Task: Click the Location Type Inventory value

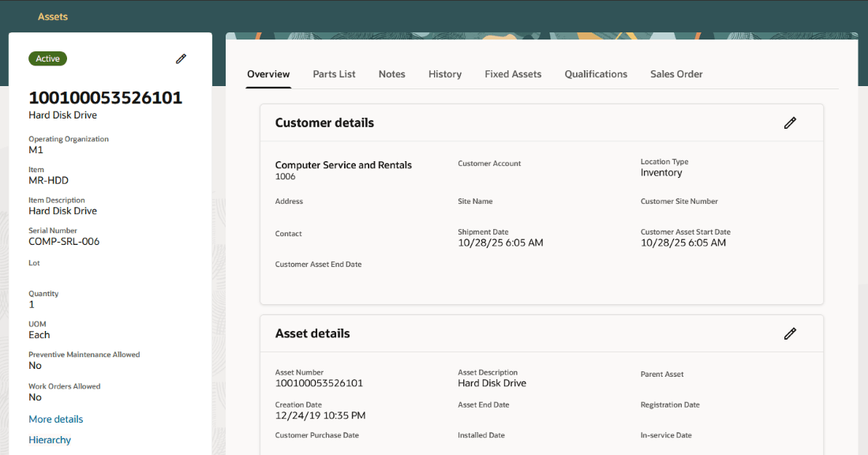Action: tap(661, 172)
